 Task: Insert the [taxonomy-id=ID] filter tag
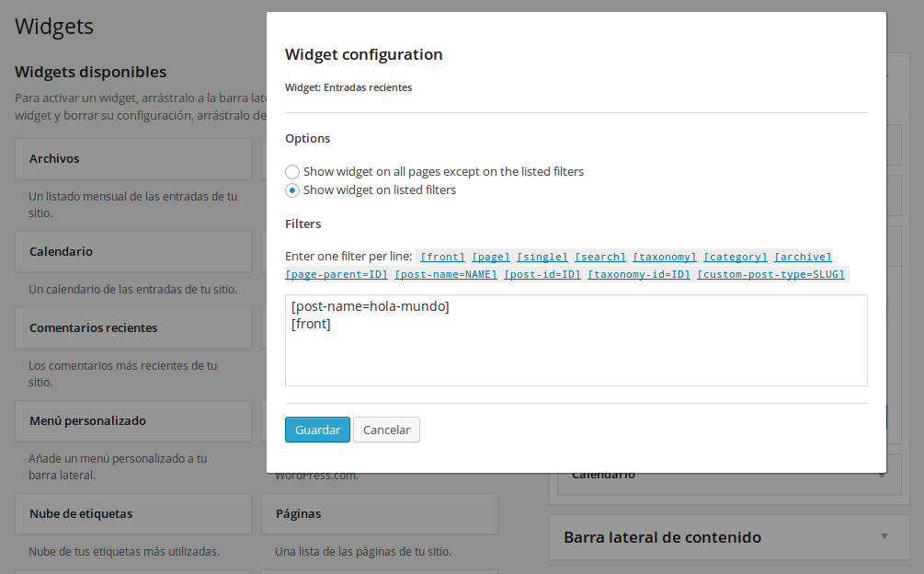point(639,274)
